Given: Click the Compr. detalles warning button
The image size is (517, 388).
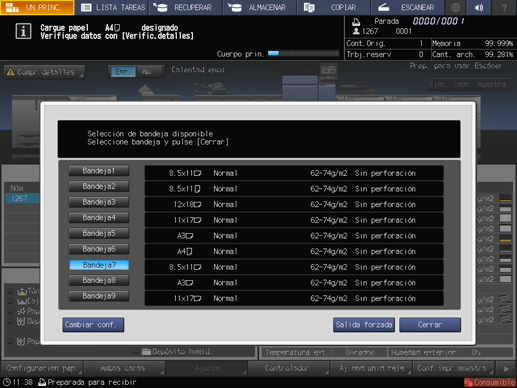Looking at the screenshot, I should (44, 72).
